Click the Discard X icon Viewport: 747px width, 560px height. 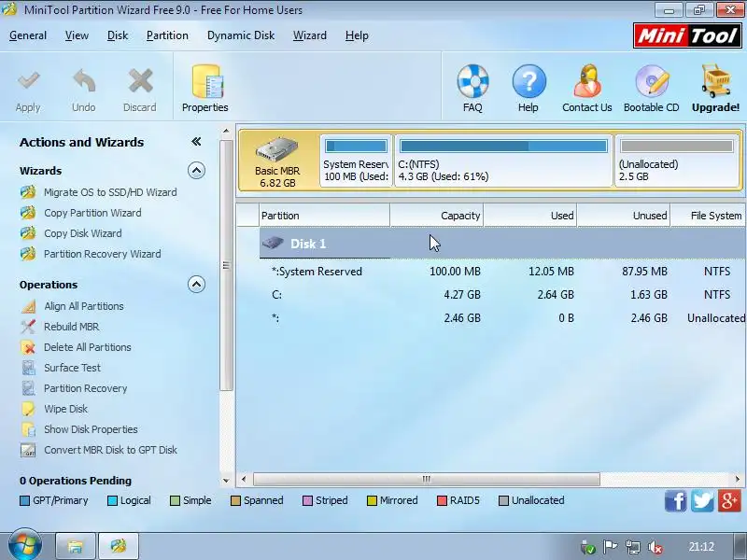tap(140, 81)
